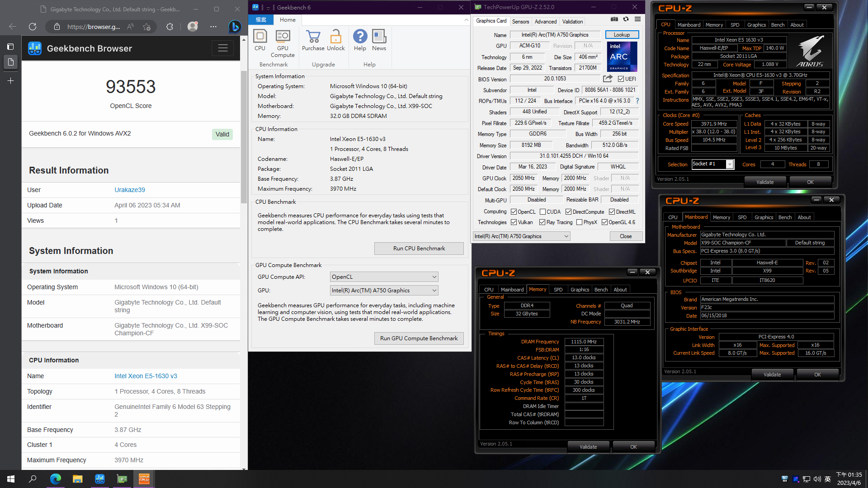The height and width of the screenshot is (488, 868).
Task: Refresh GPU-Z data with refresh icon
Action: pos(626,19)
